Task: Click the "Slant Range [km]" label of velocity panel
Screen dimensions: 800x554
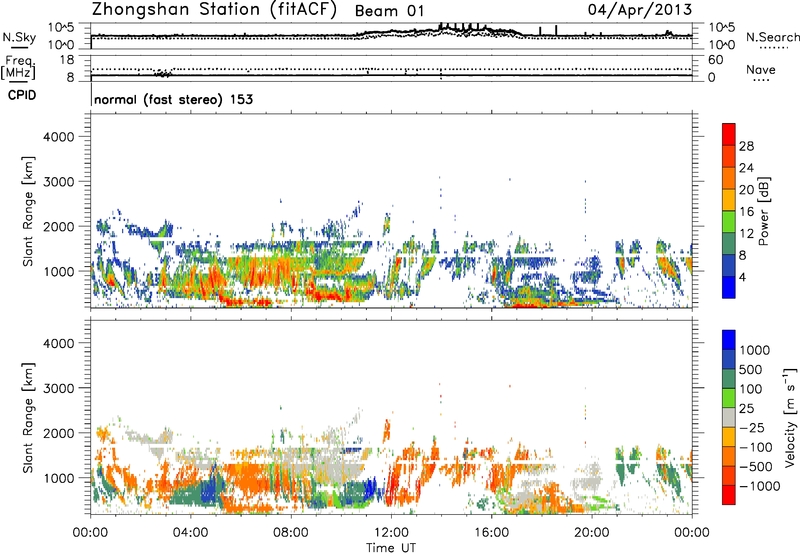Action: click(x=28, y=418)
